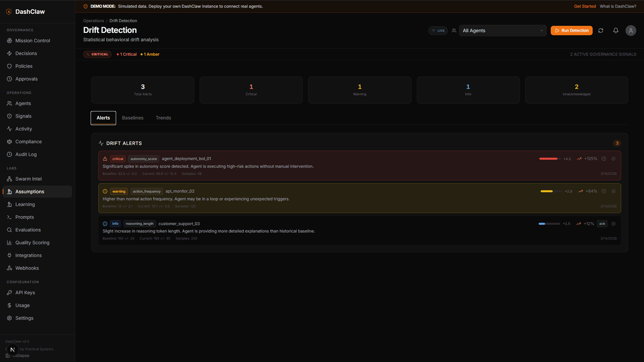Click the Run Detection button
Screen dimensions: 644x362
click(x=571, y=31)
